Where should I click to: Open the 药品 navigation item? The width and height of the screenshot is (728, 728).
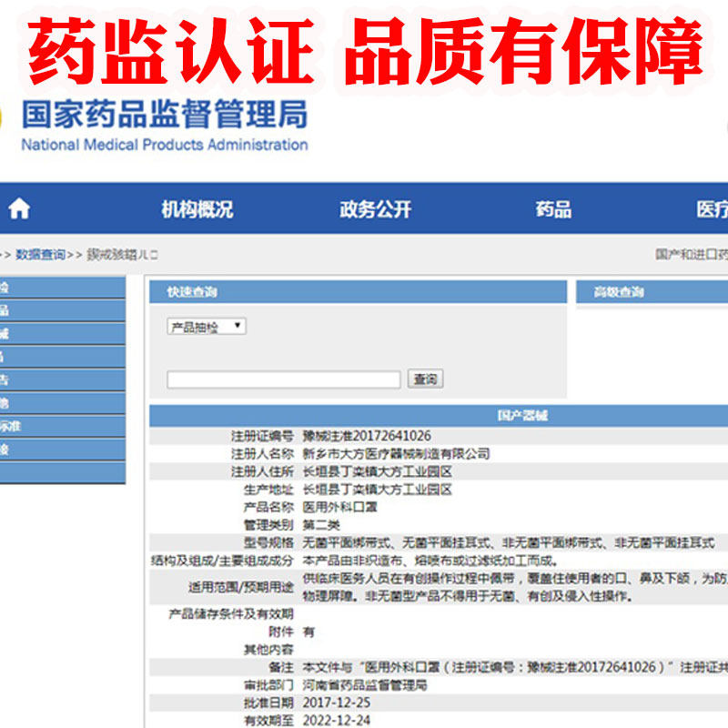point(552,209)
